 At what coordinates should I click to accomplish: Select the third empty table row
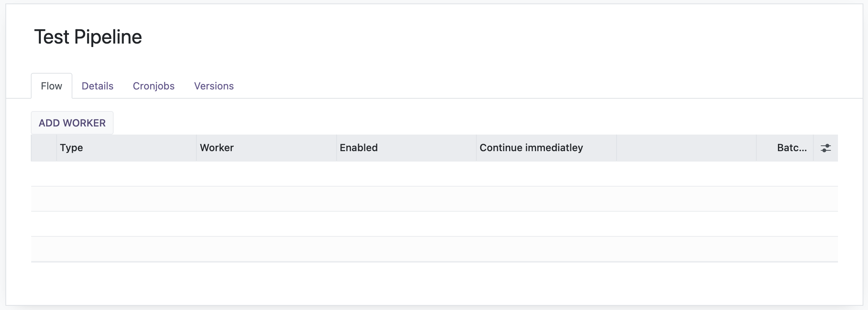coord(434,224)
